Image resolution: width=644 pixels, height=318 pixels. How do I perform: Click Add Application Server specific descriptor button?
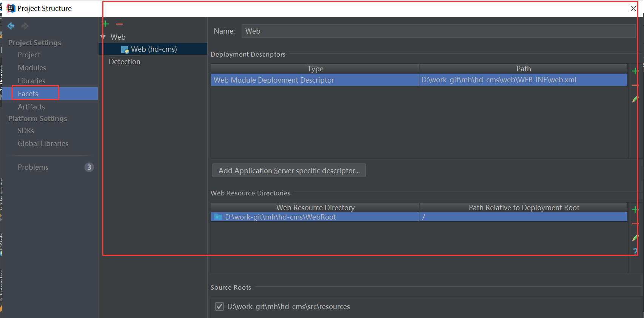[289, 171]
